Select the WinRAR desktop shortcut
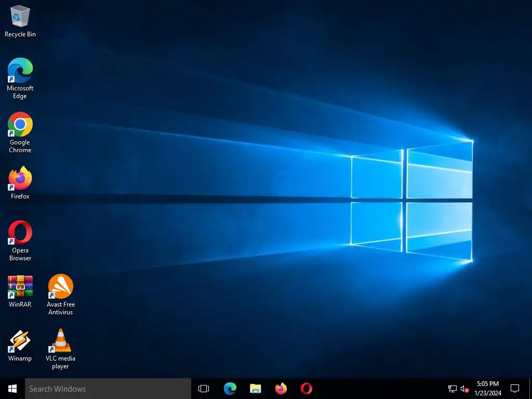The width and height of the screenshot is (532, 399). pyautogui.click(x=20, y=291)
